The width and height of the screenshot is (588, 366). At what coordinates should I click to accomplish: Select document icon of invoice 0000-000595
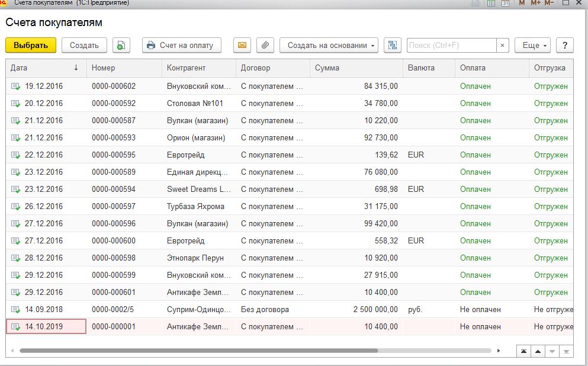[15, 155]
